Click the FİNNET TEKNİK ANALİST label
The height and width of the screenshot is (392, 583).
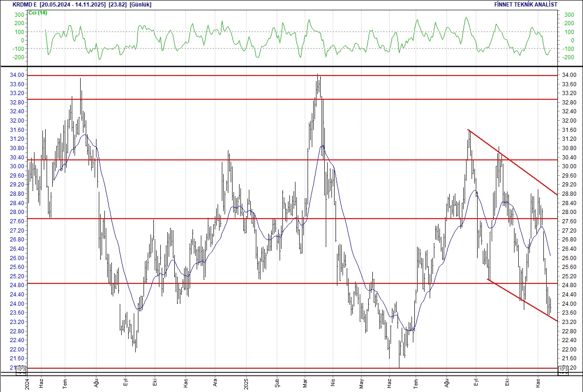(x=526, y=5)
